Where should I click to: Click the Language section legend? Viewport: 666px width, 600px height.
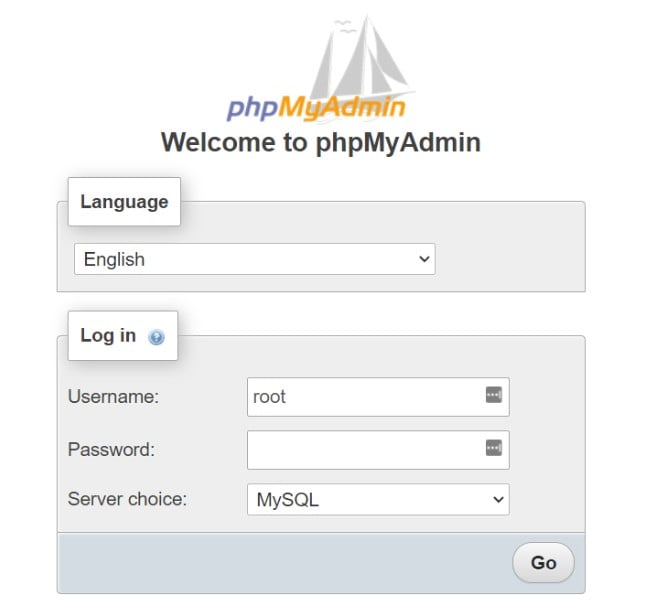[x=124, y=201]
